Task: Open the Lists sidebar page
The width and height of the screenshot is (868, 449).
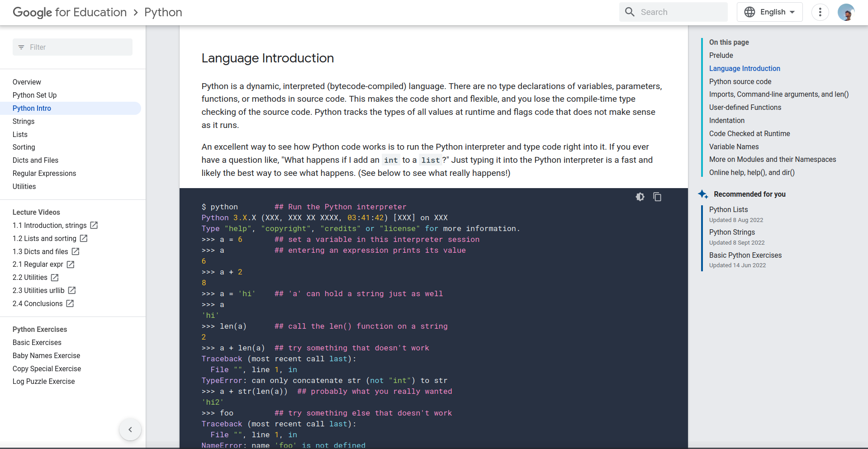Action: [20, 134]
